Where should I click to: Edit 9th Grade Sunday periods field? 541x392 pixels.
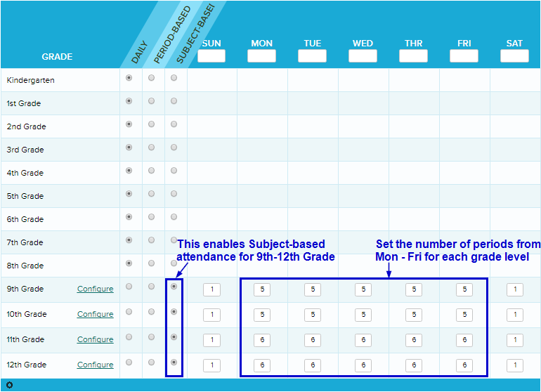[212, 289]
